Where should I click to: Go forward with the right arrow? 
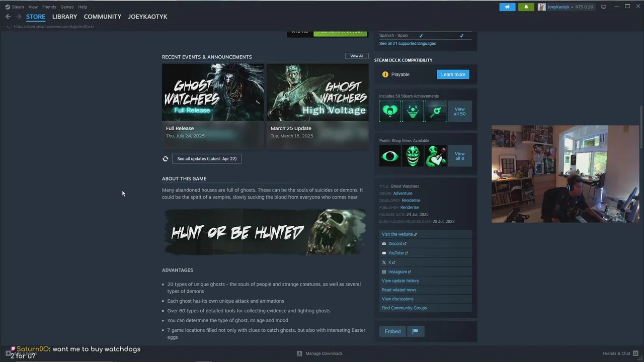click(x=19, y=17)
